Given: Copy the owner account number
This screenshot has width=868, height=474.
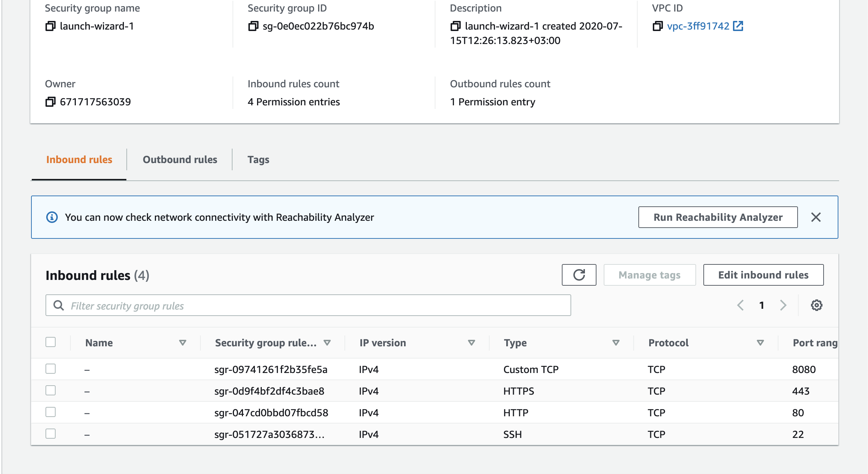Looking at the screenshot, I should 50,102.
